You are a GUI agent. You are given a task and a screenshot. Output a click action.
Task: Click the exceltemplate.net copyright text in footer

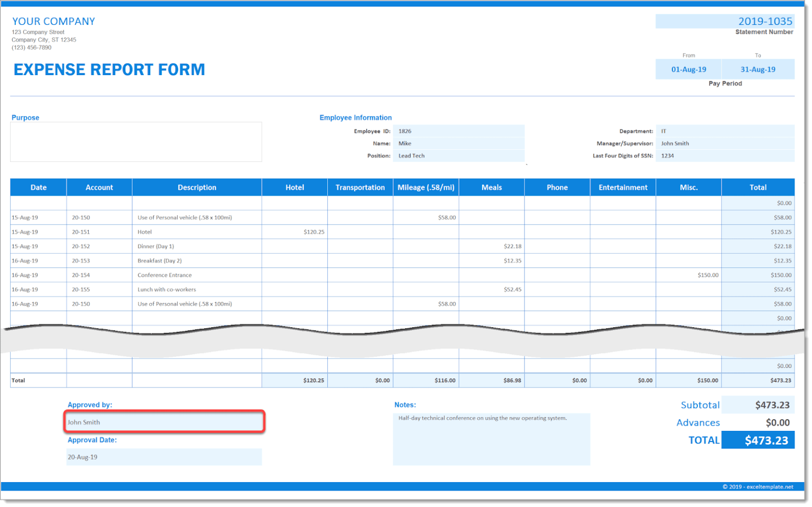pos(758,487)
